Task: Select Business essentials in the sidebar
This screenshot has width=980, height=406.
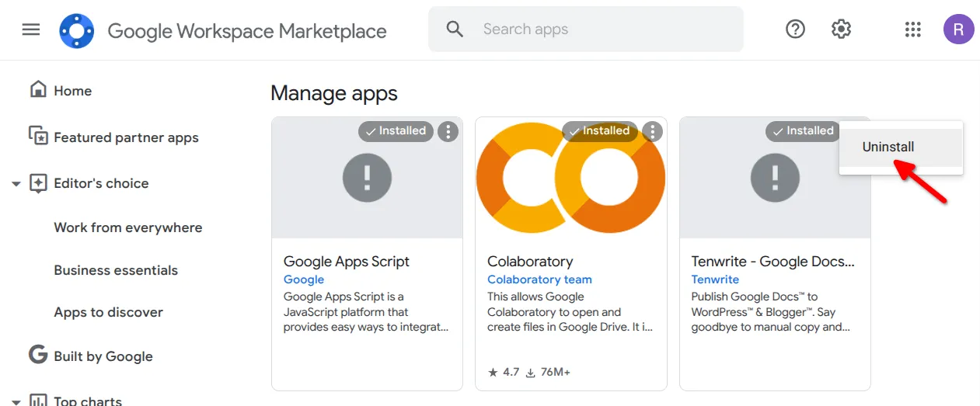Action: pos(116,270)
